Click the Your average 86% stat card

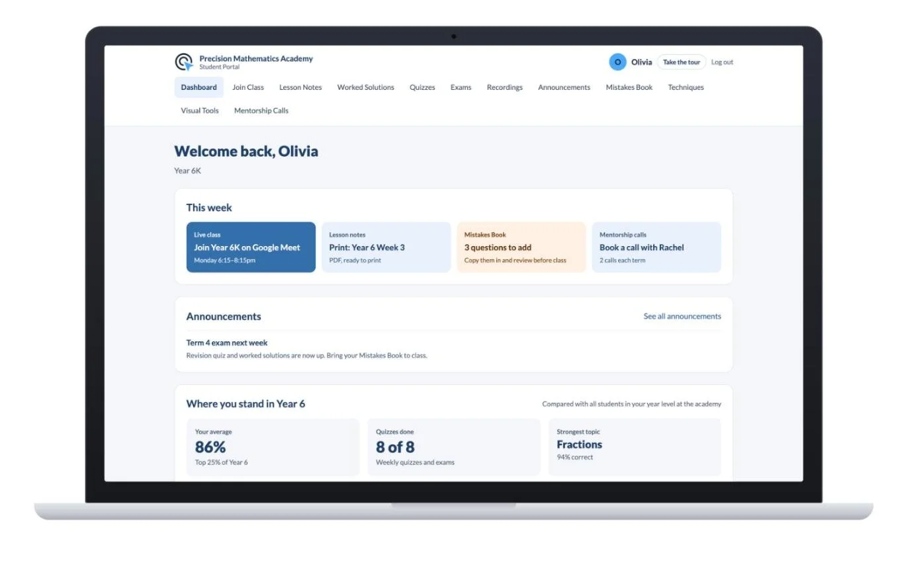(x=273, y=447)
